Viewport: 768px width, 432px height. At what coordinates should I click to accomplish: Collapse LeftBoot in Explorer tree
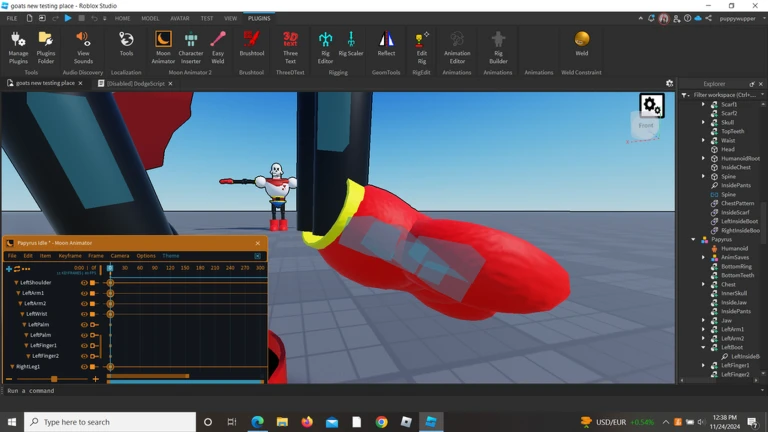coord(703,347)
